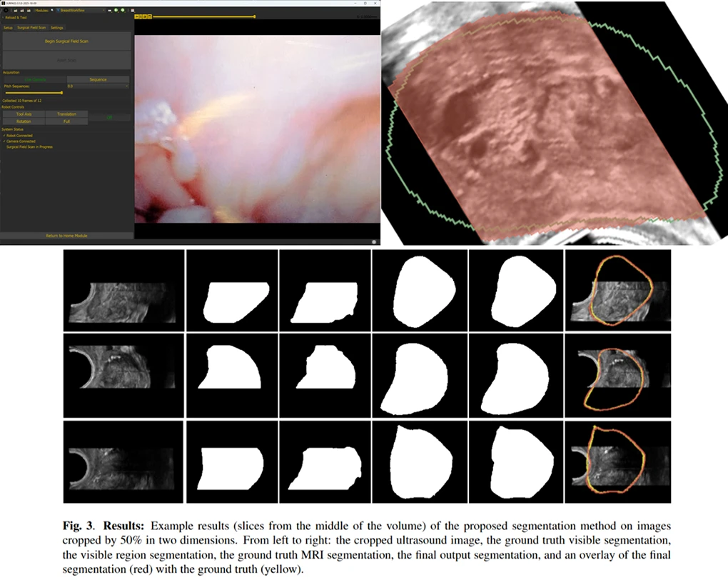This screenshot has height=580, width=728.
Task: Open the DICOM import toolbar icon
Action: [x=22, y=10]
